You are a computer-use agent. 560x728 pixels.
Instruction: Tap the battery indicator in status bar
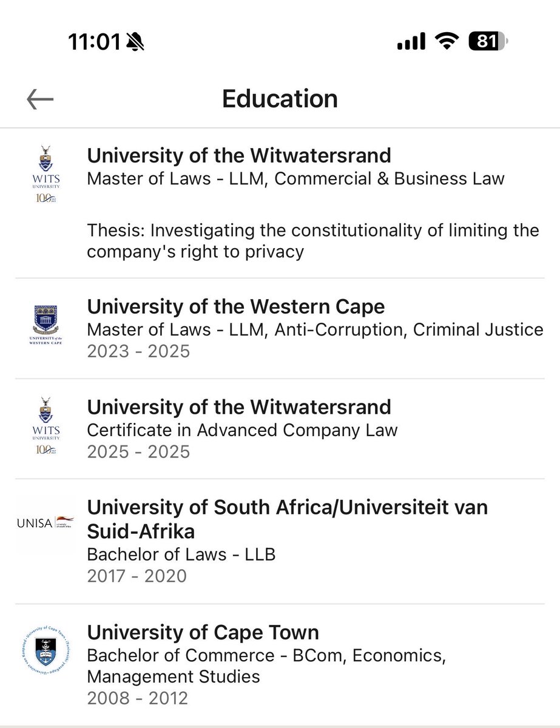488,42
